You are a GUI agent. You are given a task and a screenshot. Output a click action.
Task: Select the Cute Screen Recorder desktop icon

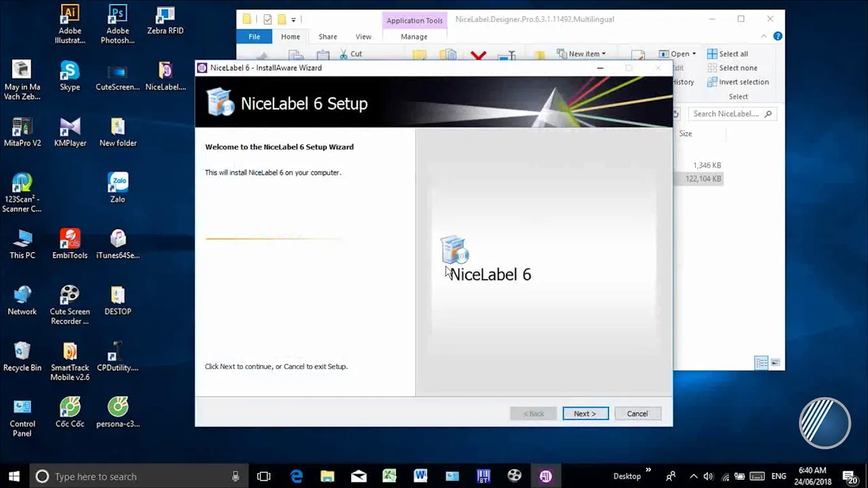point(70,306)
